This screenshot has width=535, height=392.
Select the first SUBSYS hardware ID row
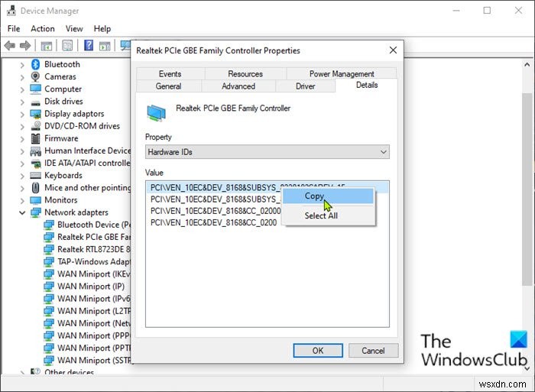coord(267,188)
